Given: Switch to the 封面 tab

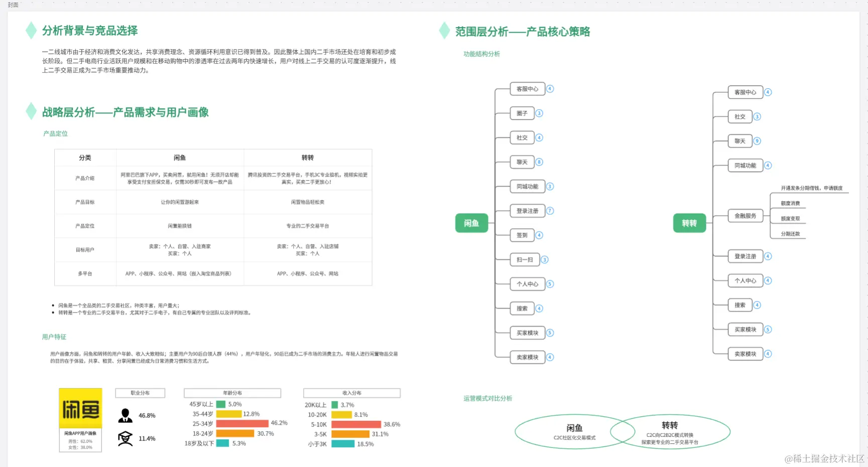Looking at the screenshot, I should point(13,5).
